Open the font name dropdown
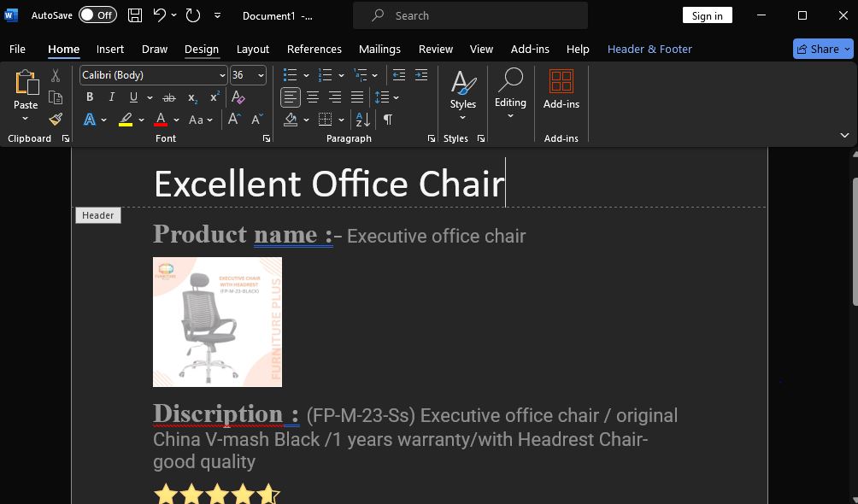The image size is (858, 504). click(222, 75)
